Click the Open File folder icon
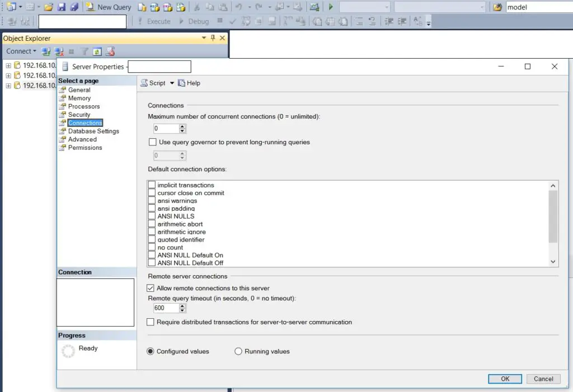The width and height of the screenshot is (573, 392). [49, 7]
